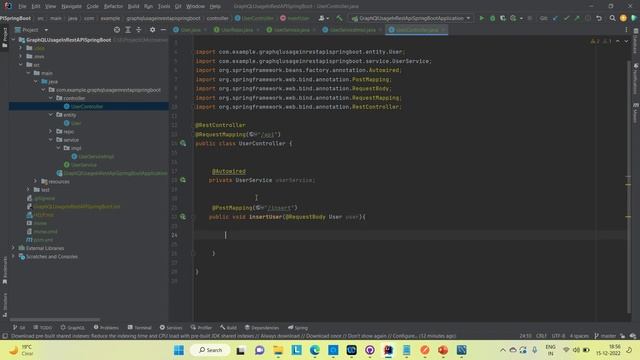Click editor tabs more options kebab icon
The image size is (640, 360).
click(x=626, y=30)
